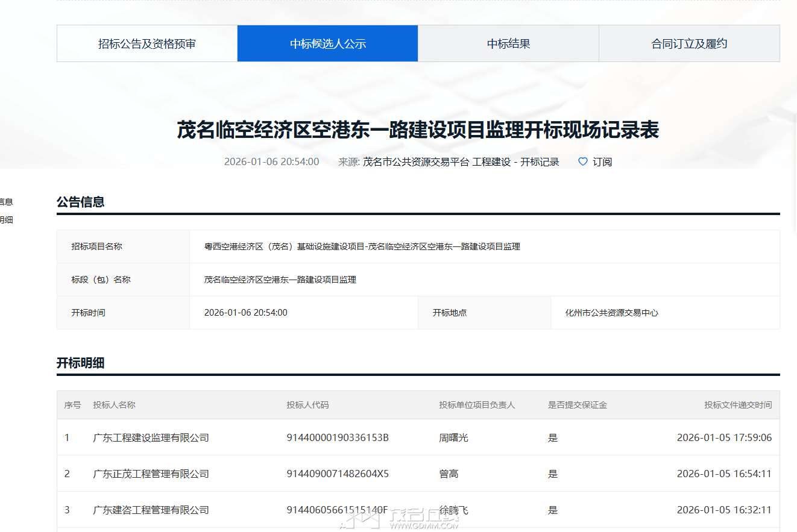
Task: Click the 序号 column header
Action: [x=72, y=405]
